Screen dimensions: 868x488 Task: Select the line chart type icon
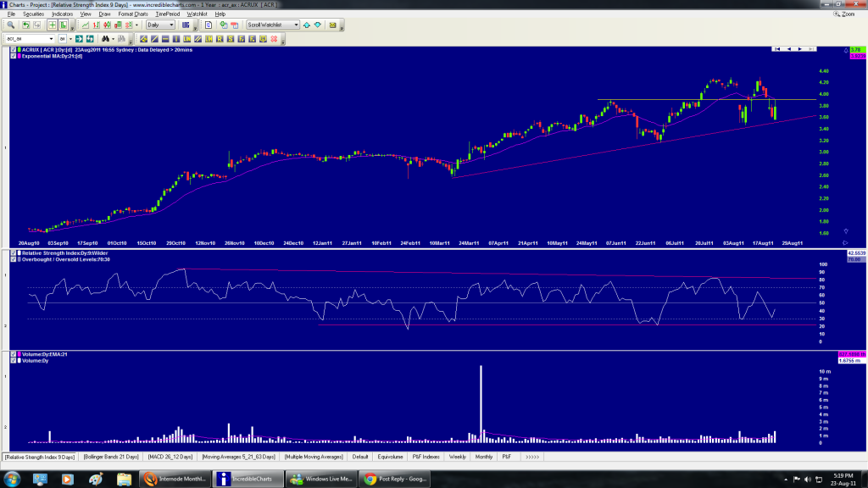coord(86,25)
